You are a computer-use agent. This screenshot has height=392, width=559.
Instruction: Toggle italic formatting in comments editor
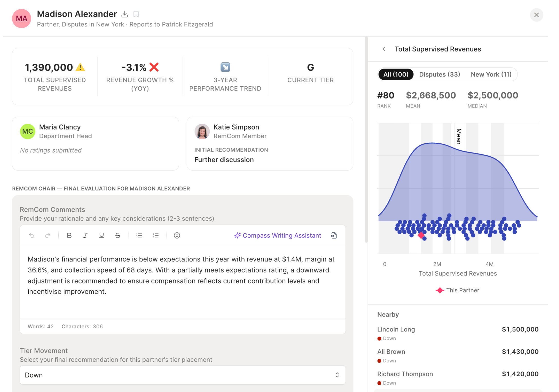pos(85,235)
